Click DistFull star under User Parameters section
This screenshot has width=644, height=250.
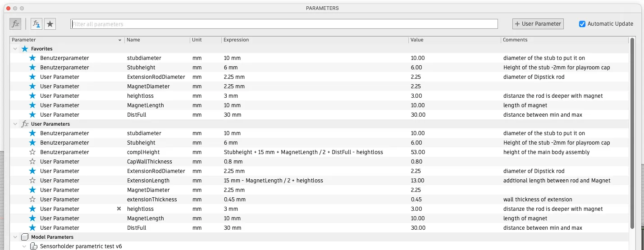32,228
